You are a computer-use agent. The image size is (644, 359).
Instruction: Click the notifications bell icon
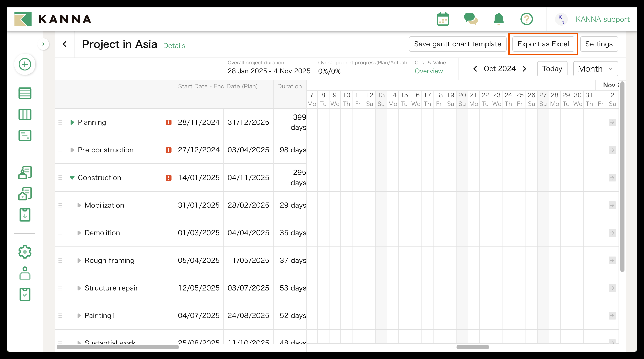[x=498, y=19]
